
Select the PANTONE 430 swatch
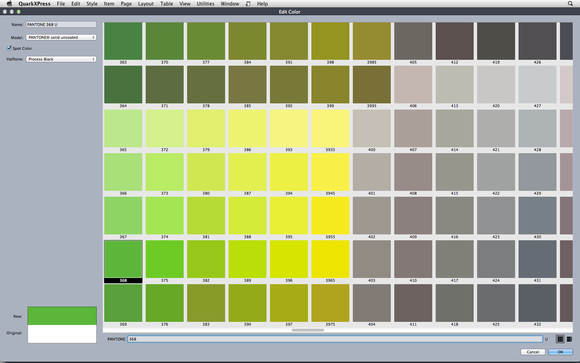point(537,216)
